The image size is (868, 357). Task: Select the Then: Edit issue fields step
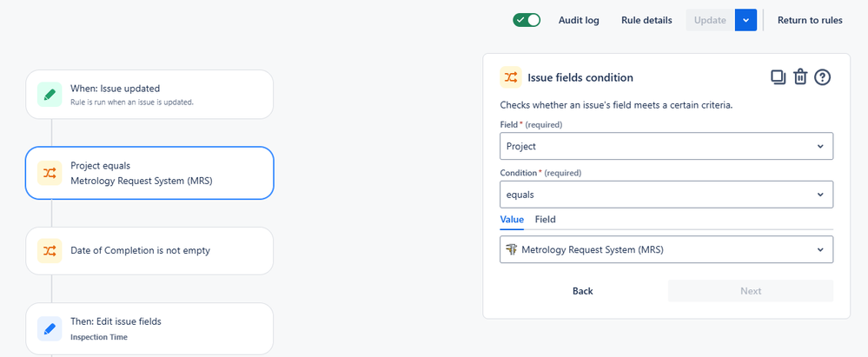pyautogui.click(x=149, y=327)
